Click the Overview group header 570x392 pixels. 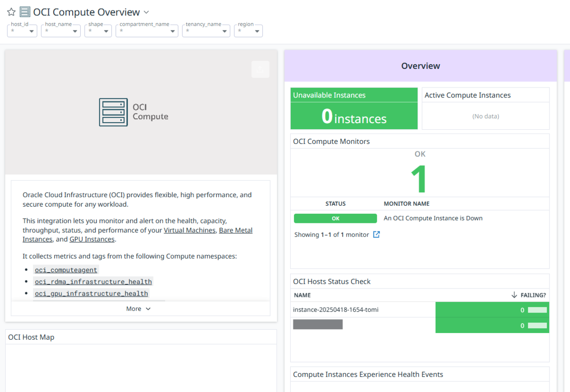[420, 66]
